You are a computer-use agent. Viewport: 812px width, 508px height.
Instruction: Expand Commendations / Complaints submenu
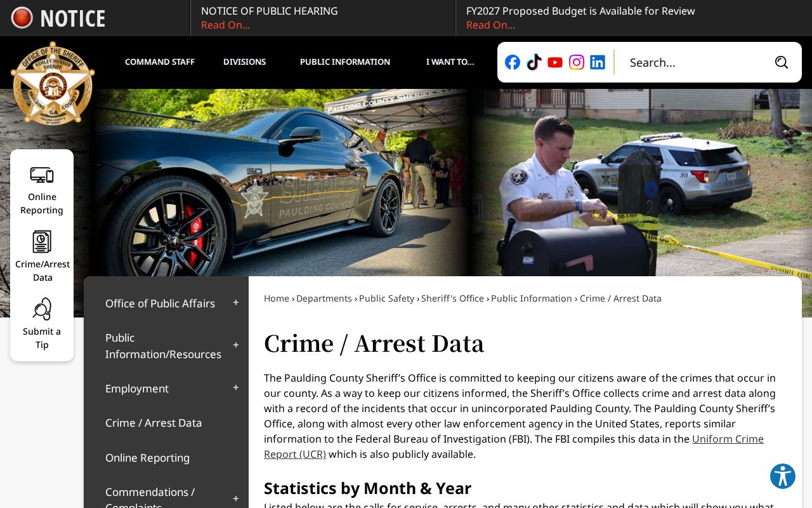236,499
